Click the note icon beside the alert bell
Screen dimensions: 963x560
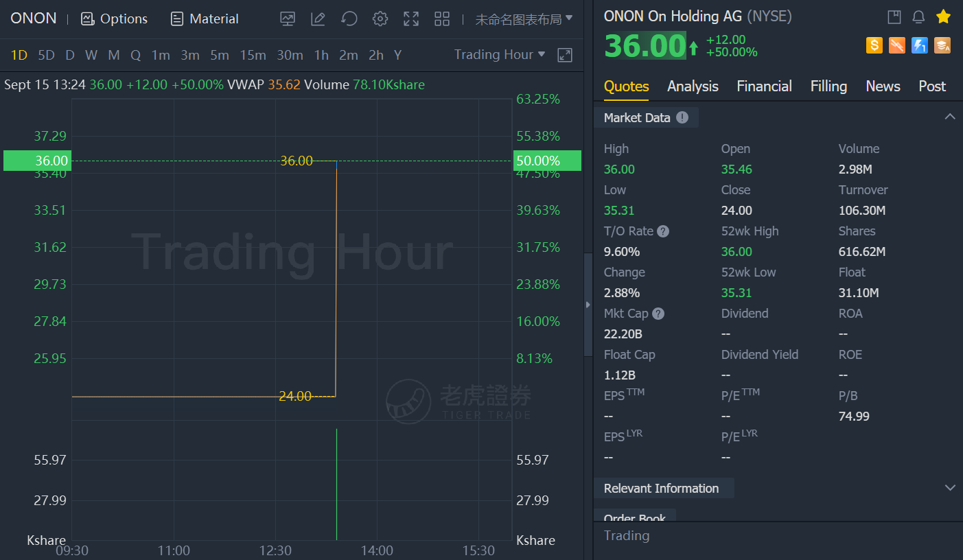[894, 17]
